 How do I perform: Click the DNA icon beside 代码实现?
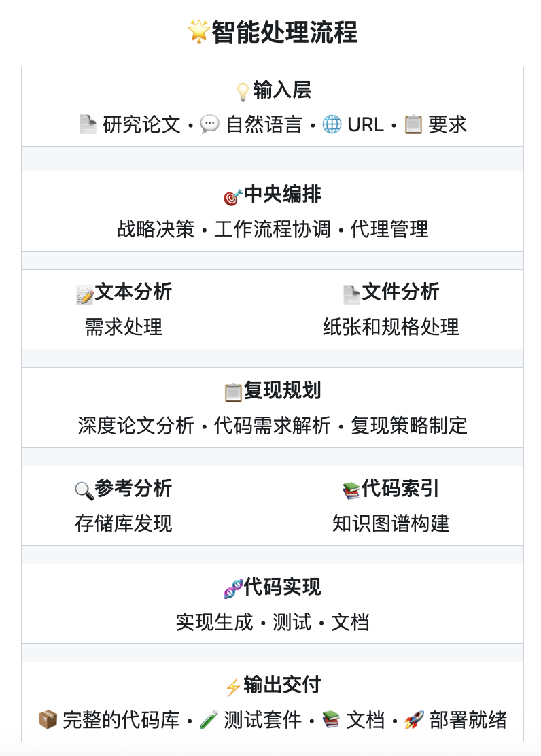pos(233,589)
